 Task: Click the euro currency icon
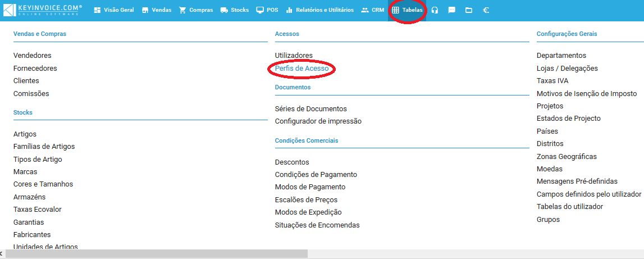[x=486, y=10]
